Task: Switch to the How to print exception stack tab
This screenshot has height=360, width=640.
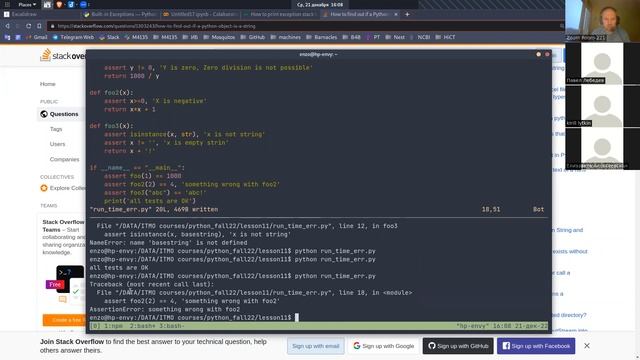Action: click(x=280, y=14)
